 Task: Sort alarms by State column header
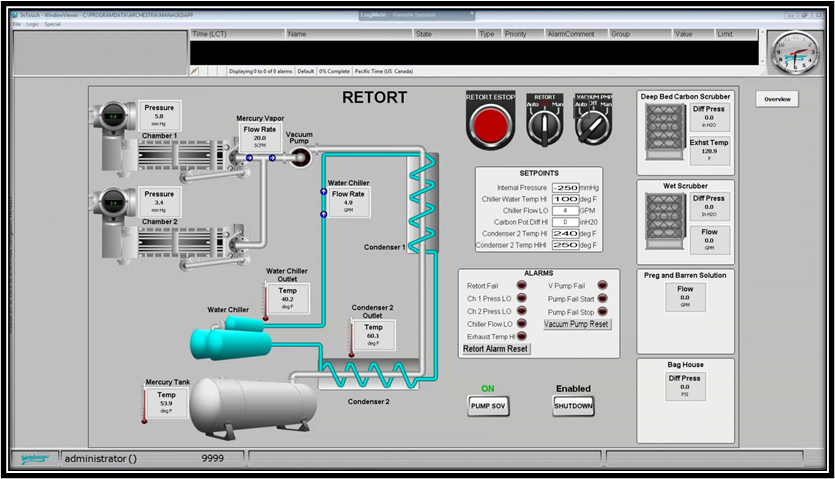coord(445,34)
